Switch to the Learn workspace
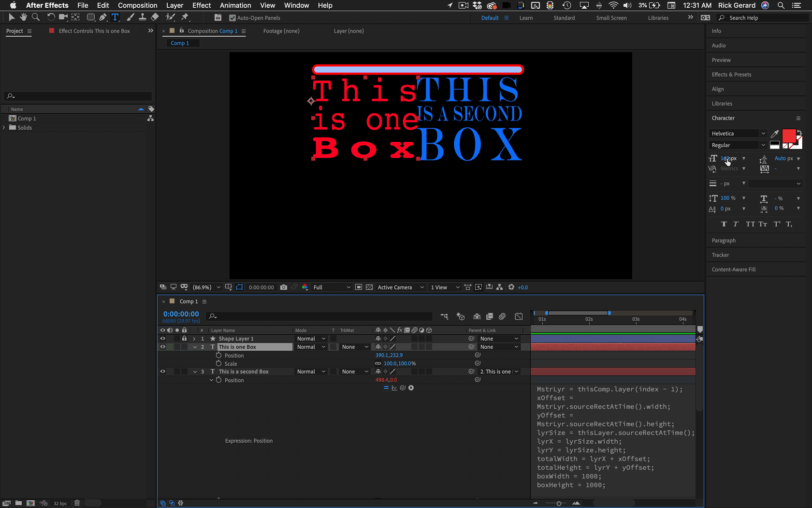Image resolution: width=812 pixels, height=508 pixels. pyautogui.click(x=526, y=18)
